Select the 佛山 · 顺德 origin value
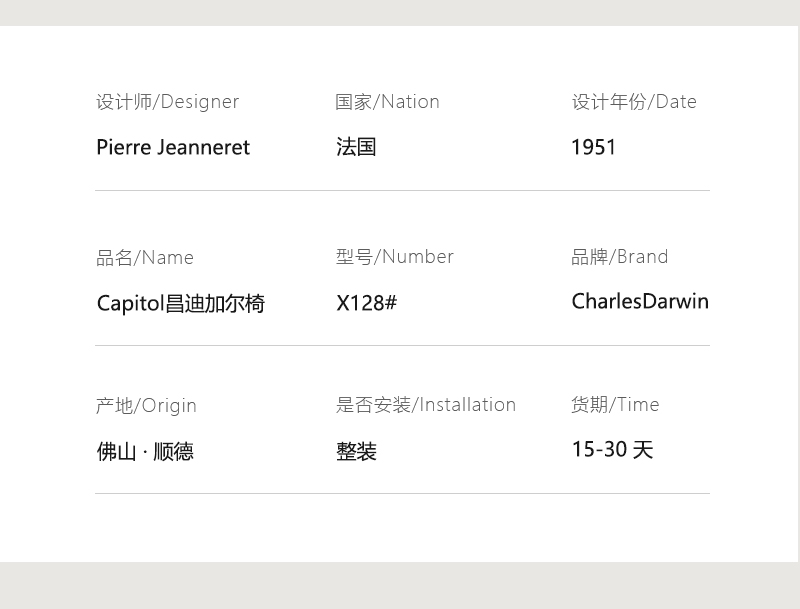 pyautogui.click(x=145, y=452)
